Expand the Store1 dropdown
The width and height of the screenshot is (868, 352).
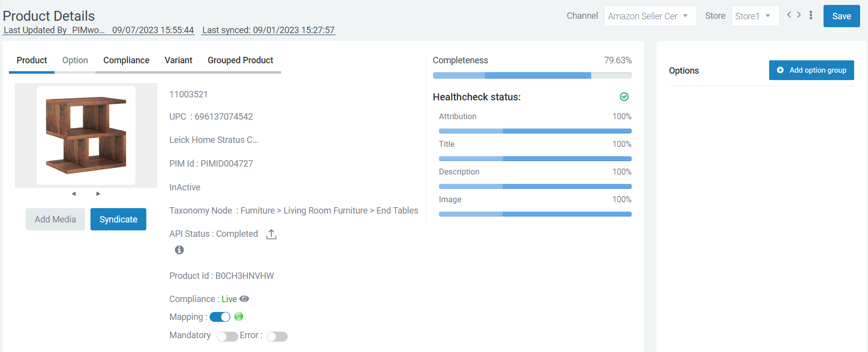click(x=755, y=16)
